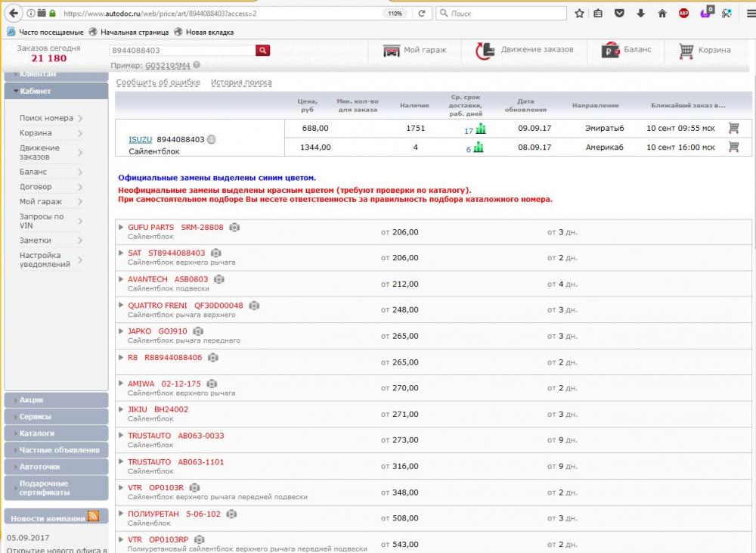Image resolution: width=756 pixels, height=553 pixels.
Task: Collapse the Кабинет sidebar section
Action: pyautogui.click(x=56, y=91)
